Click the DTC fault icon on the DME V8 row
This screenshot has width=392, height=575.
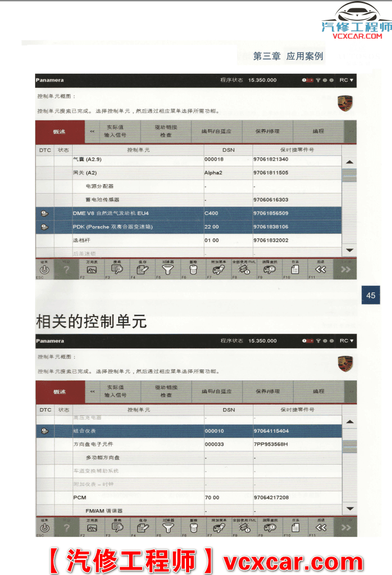coord(45,213)
